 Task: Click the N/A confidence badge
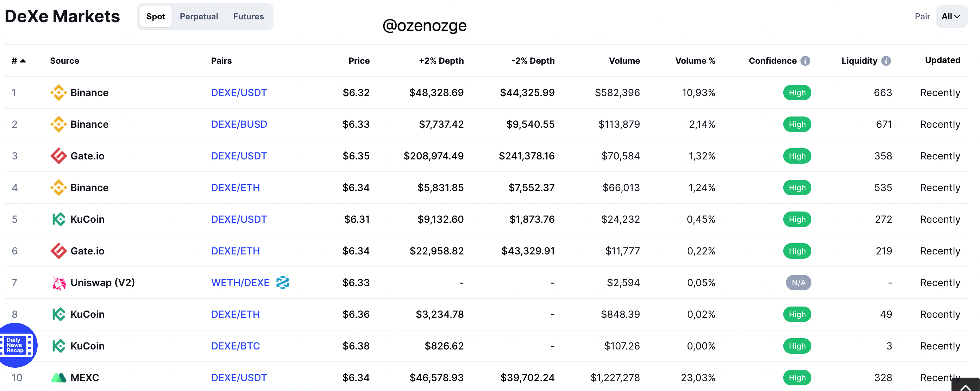(x=798, y=283)
